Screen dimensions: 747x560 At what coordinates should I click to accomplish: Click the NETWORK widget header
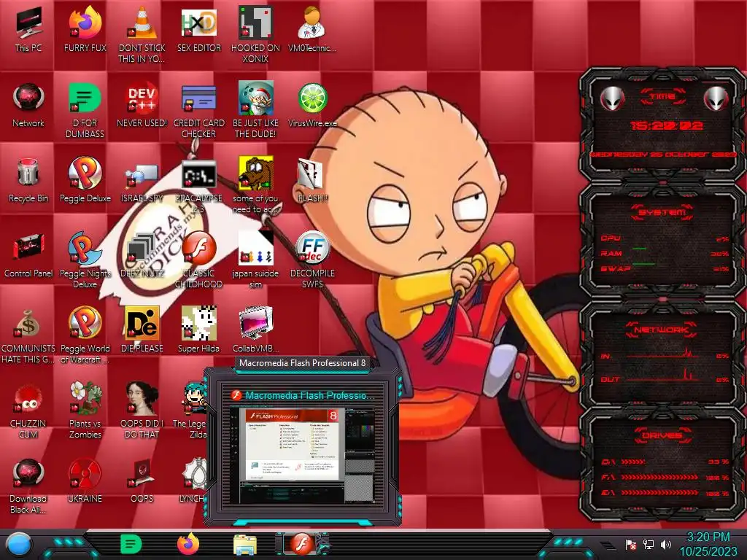click(661, 330)
